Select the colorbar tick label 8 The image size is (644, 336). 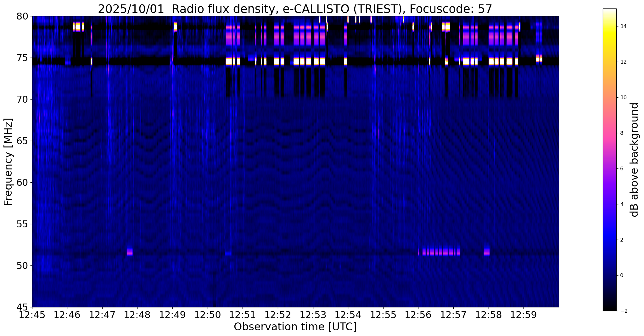621,133
